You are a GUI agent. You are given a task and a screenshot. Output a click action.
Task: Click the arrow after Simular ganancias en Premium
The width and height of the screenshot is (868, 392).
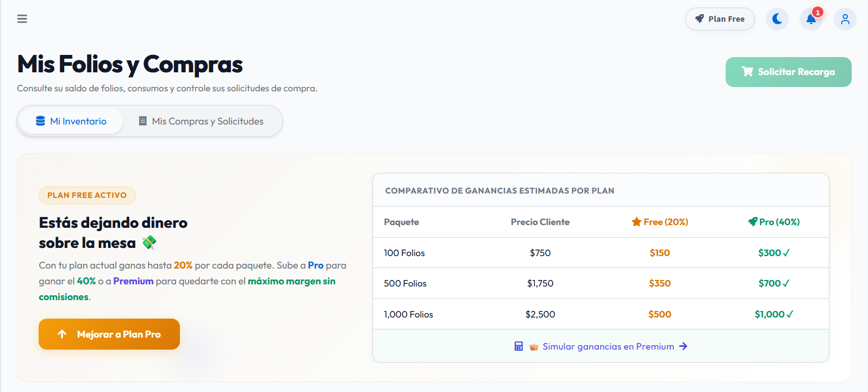(684, 346)
